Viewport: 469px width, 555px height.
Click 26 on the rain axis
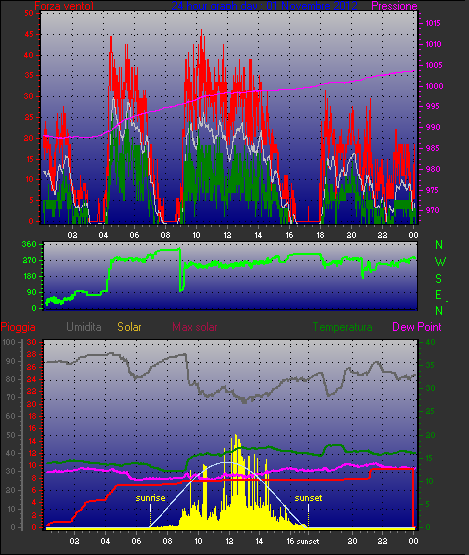pyautogui.click(x=32, y=367)
